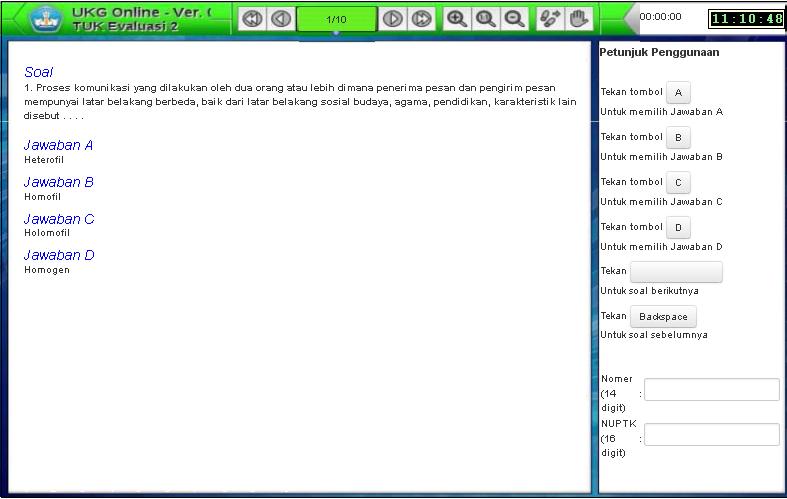The image size is (787, 499).
Task: Go to next question arrow
Action: (x=392, y=19)
